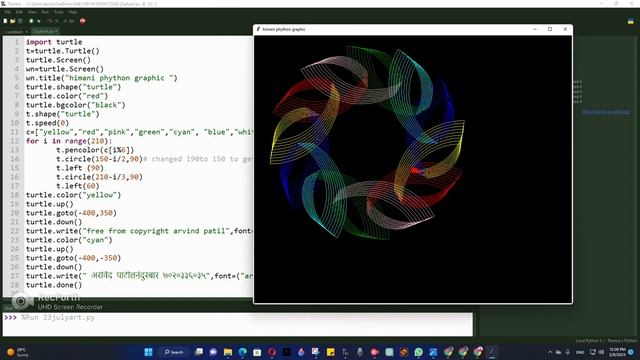The height and width of the screenshot is (360, 640).
Task: Click the red Stop/Restart backend icon
Action: 82,21
